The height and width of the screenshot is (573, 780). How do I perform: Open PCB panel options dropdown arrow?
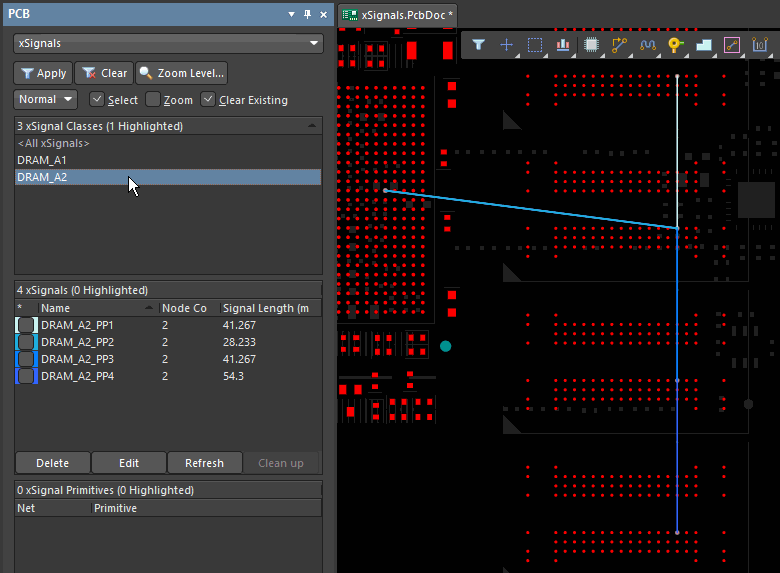pos(291,15)
